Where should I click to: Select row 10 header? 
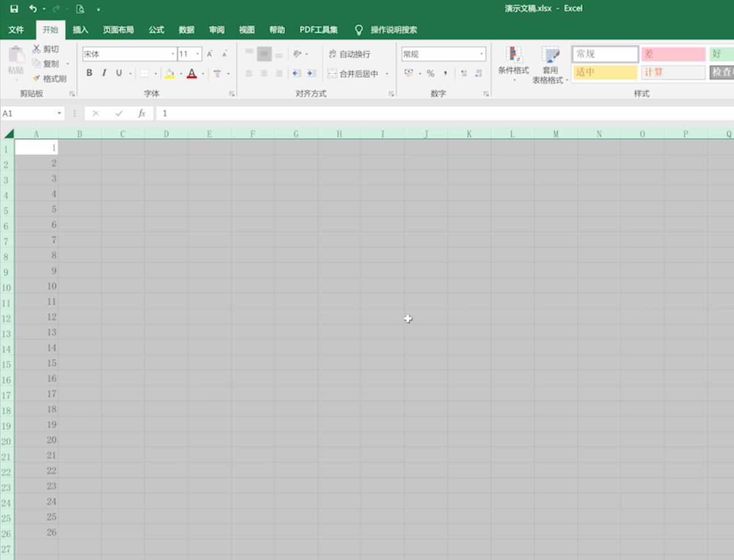(x=7, y=287)
